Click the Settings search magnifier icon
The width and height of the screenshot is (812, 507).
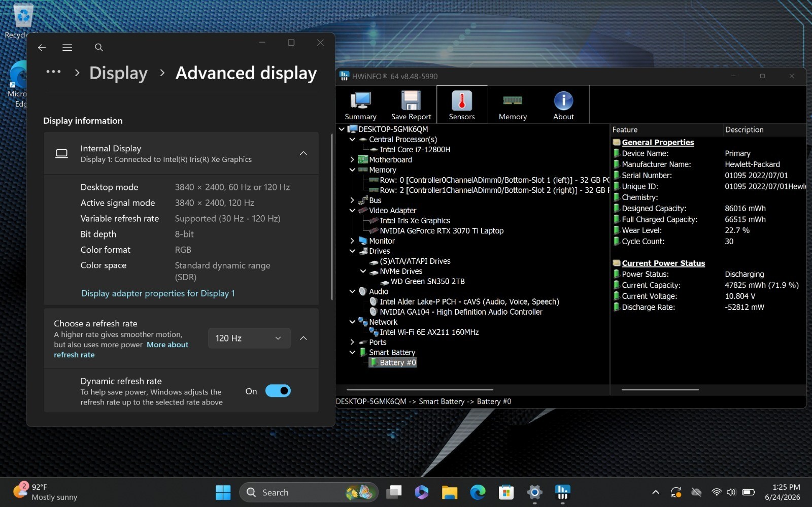[99, 47]
